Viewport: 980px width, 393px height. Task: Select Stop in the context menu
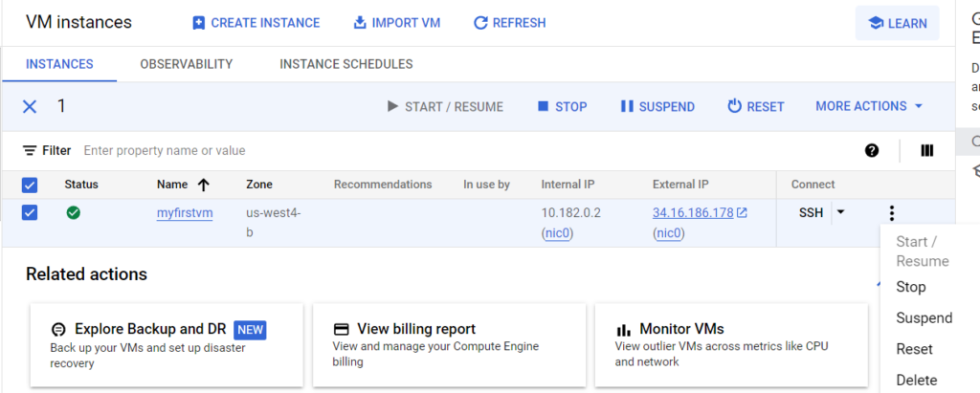pos(911,288)
